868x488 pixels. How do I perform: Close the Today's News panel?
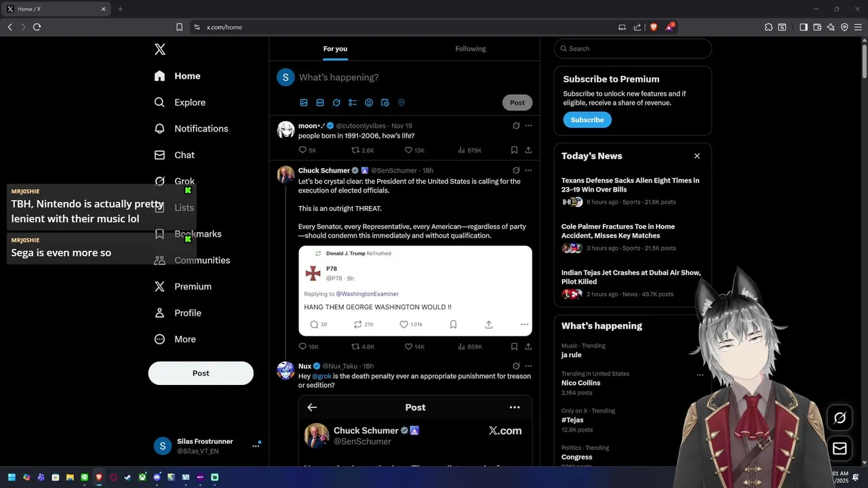point(696,156)
